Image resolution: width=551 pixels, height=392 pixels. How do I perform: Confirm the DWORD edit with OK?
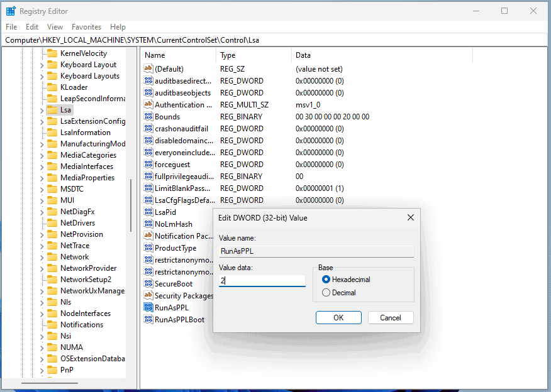[x=338, y=318]
